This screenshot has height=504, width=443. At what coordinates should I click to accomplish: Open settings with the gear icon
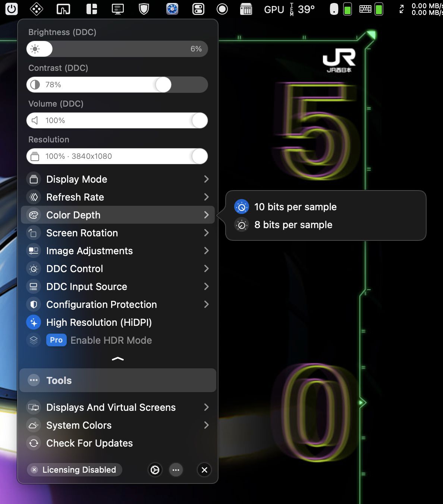155,470
